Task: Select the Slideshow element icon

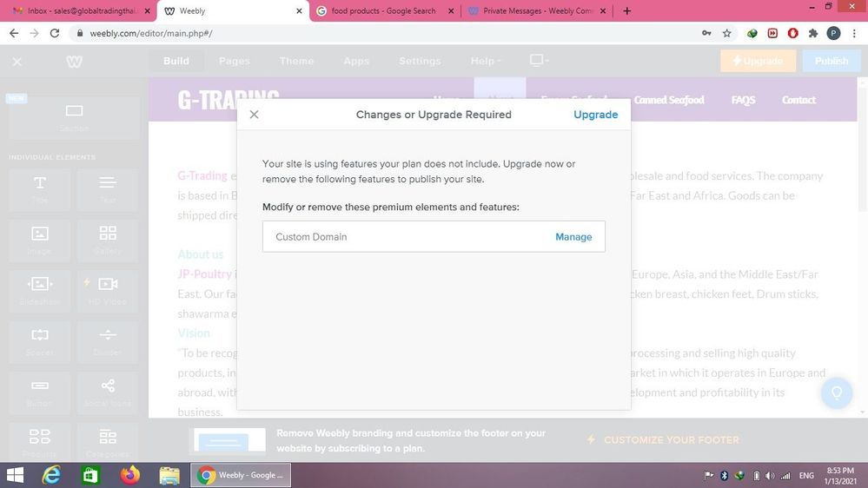Action: [x=40, y=288]
